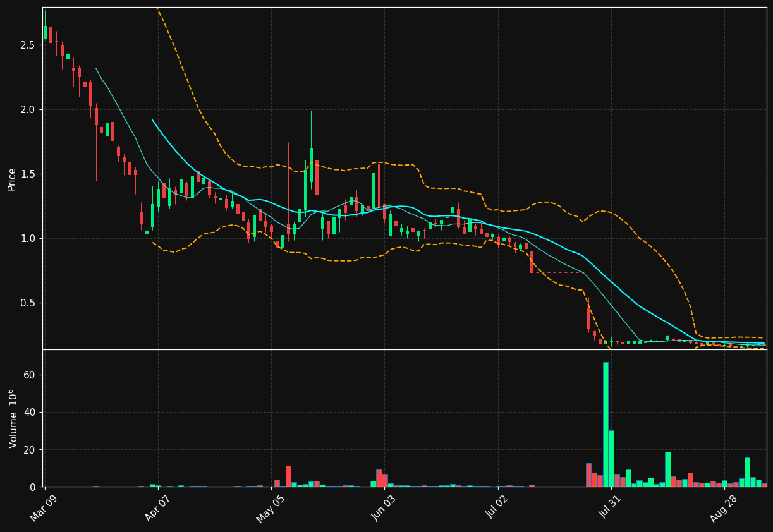Click the tallest green volume bar
The image size is (773, 532).
coord(606,425)
